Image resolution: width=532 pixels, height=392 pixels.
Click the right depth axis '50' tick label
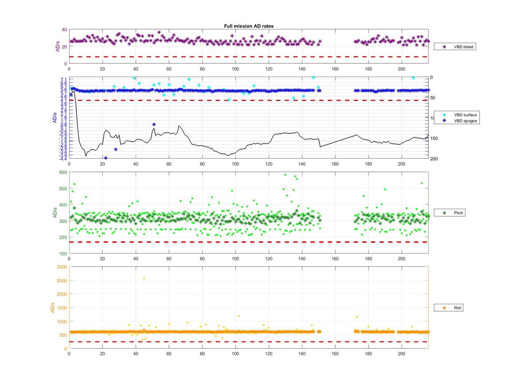click(433, 98)
